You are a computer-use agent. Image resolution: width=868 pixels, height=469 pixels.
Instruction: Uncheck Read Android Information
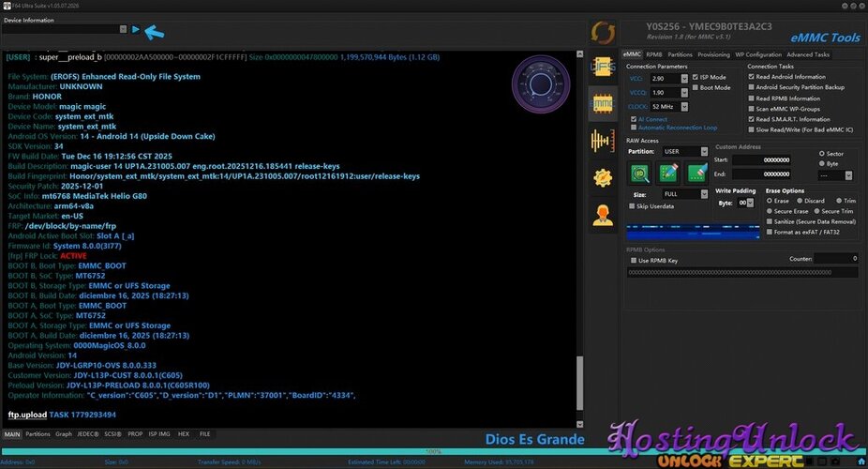(751, 77)
